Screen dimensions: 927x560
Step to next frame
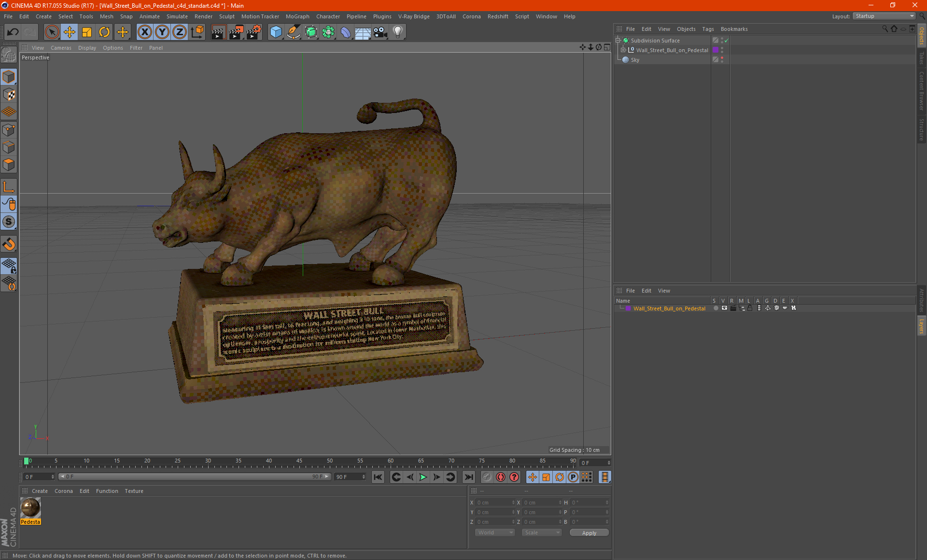[x=436, y=477]
